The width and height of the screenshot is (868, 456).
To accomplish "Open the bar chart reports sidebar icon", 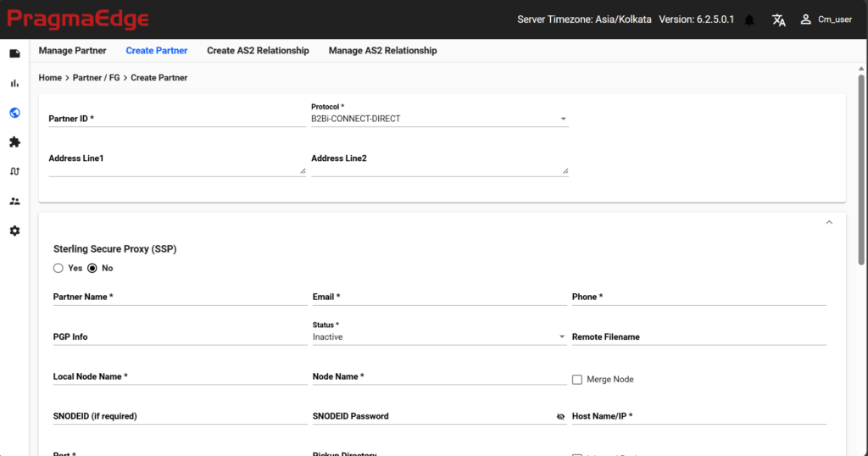I will tap(15, 84).
